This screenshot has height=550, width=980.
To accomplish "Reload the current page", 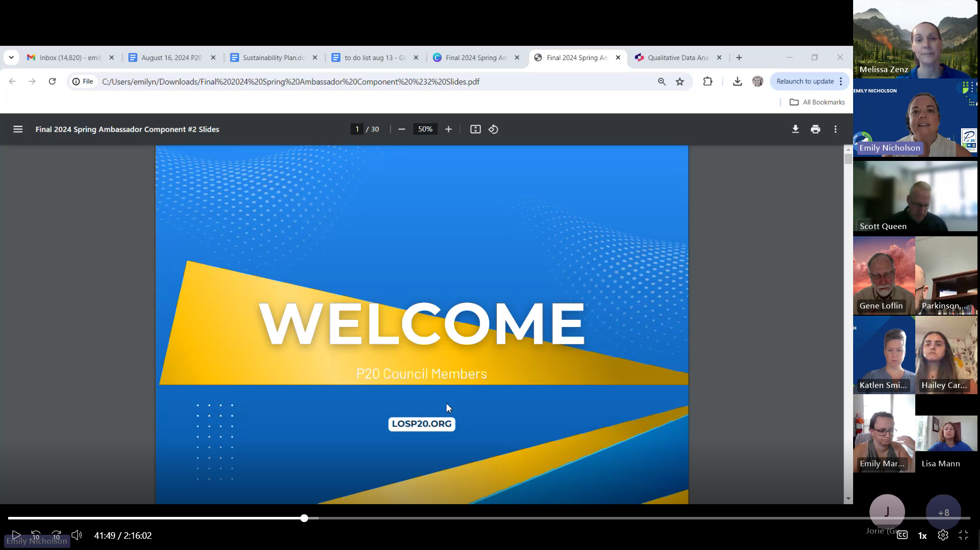I will point(52,81).
